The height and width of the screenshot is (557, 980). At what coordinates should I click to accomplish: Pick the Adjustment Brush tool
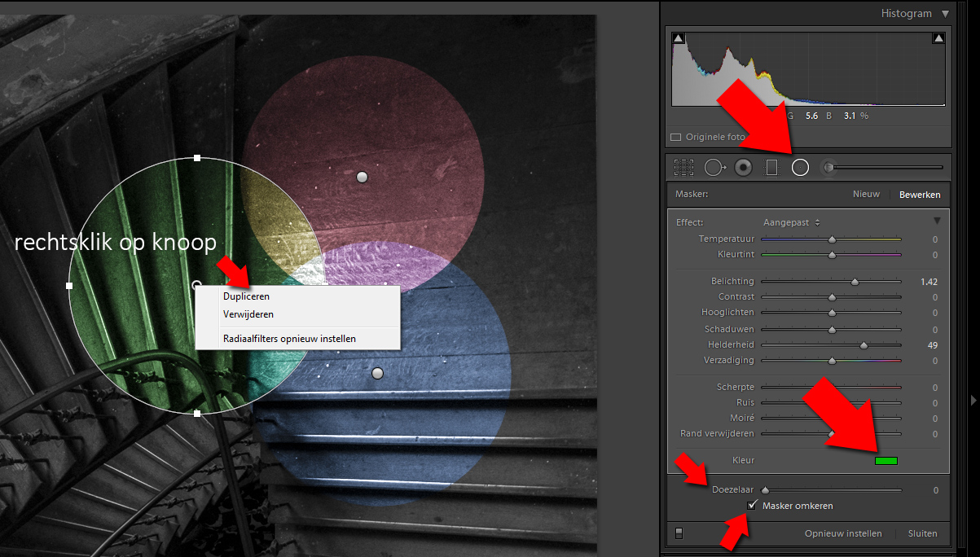[x=828, y=168]
